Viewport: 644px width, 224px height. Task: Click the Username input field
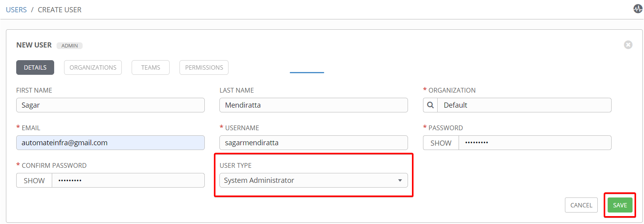click(x=314, y=143)
